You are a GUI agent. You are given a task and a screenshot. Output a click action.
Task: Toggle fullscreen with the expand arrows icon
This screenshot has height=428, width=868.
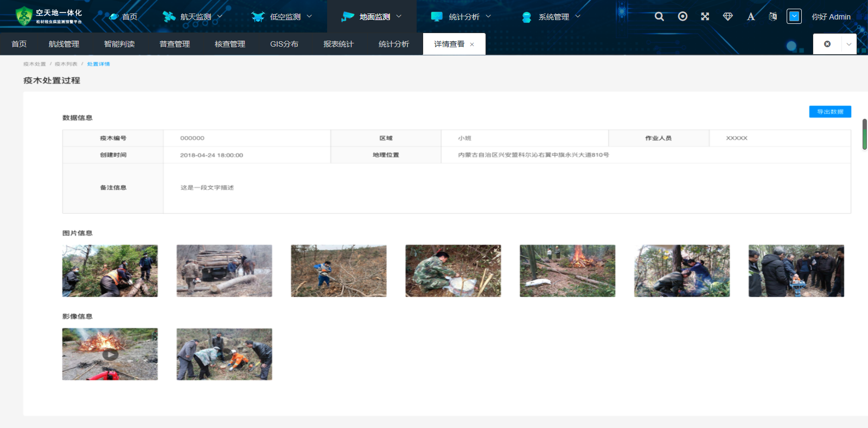coord(705,16)
